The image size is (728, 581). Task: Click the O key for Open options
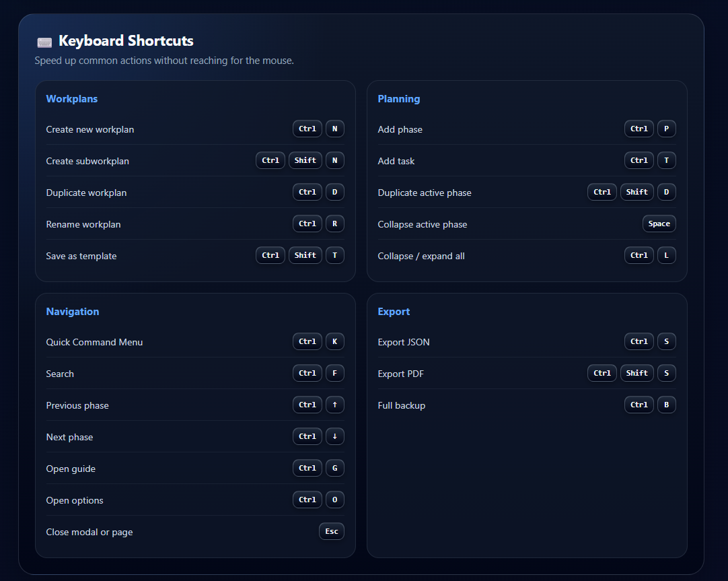pos(335,500)
